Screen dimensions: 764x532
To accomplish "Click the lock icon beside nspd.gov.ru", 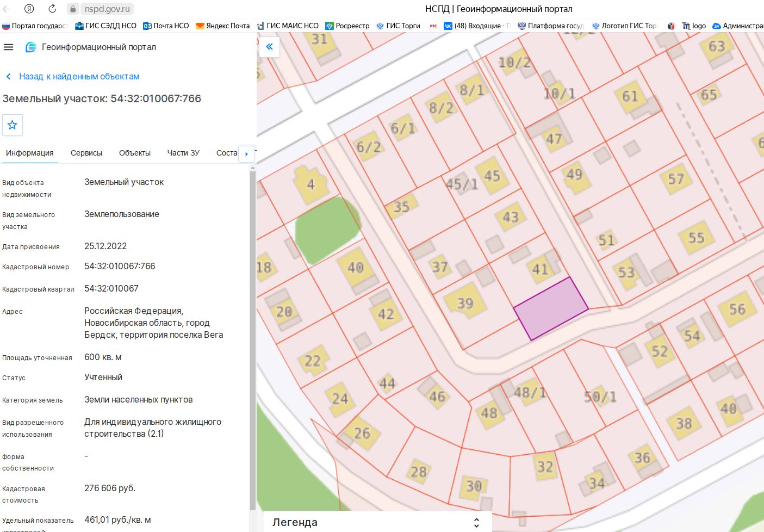I will coord(73,9).
